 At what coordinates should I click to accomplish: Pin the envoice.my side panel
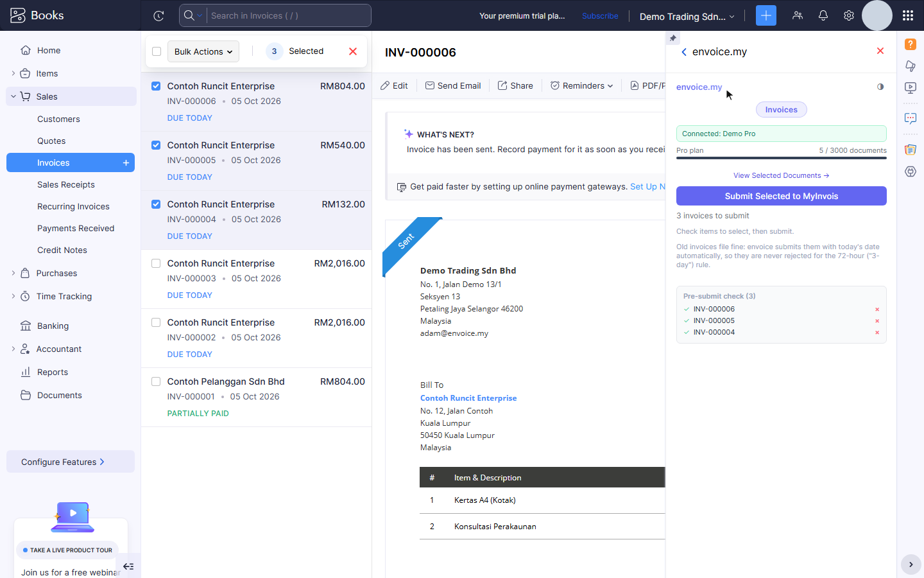coord(673,39)
